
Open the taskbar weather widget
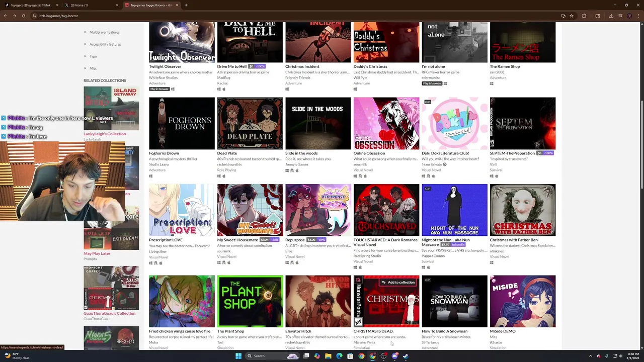tap(16, 356)
